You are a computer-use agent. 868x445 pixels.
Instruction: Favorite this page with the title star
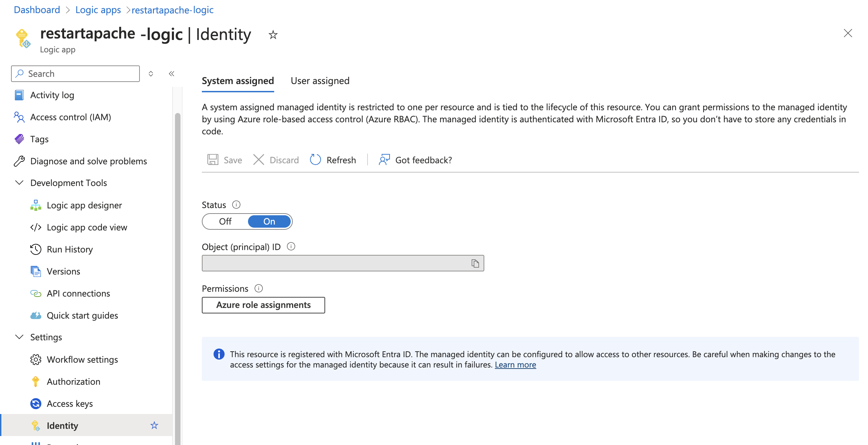273,35
